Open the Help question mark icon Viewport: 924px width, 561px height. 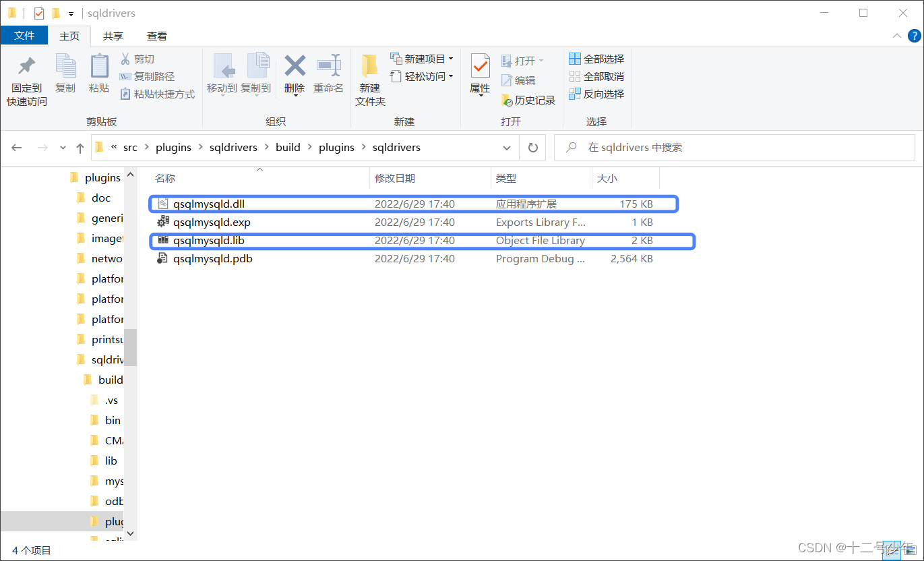pos(914,36)
